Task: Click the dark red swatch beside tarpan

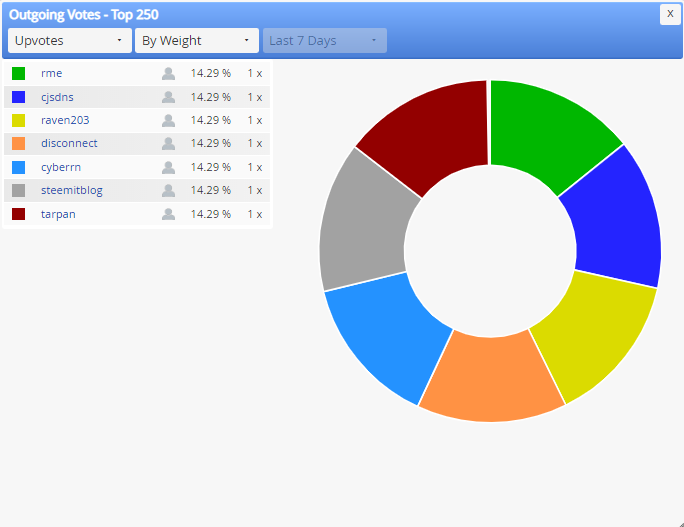Action: [18, 214]
